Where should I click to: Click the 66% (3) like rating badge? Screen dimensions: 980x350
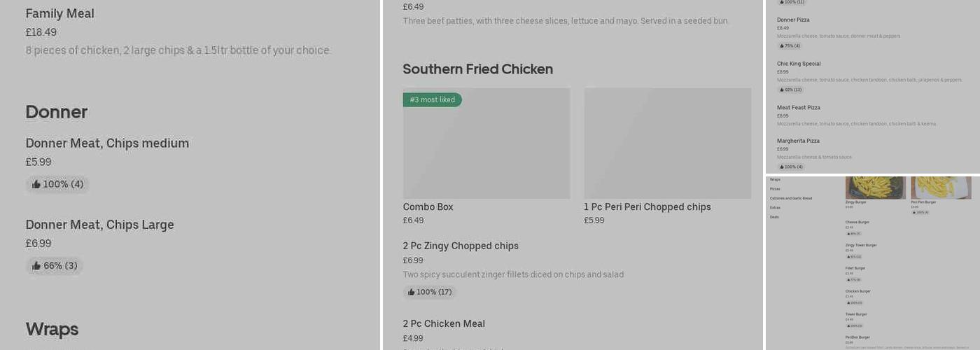point(55,266)
